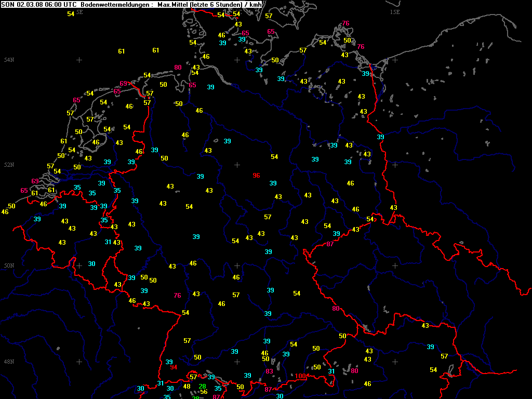Click the yellow 54 in top-left corner
532x399 pixels.
(x=71, y=14)
